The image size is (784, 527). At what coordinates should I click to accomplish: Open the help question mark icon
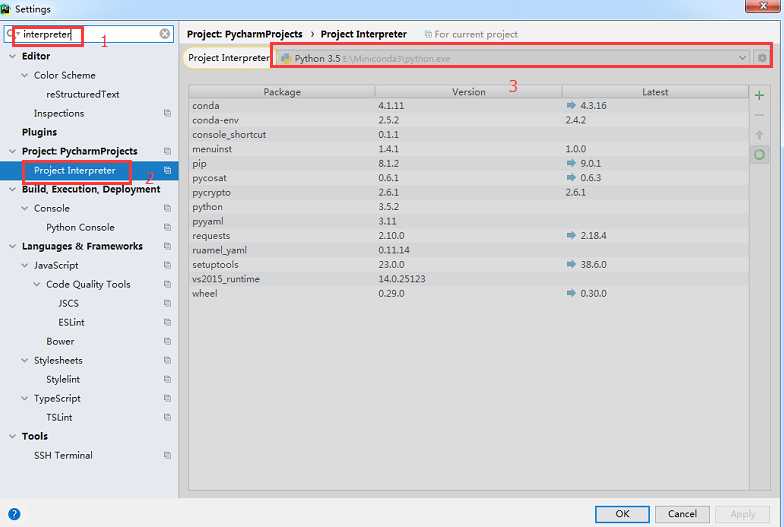pyautogui.click(x=14, y=514)
